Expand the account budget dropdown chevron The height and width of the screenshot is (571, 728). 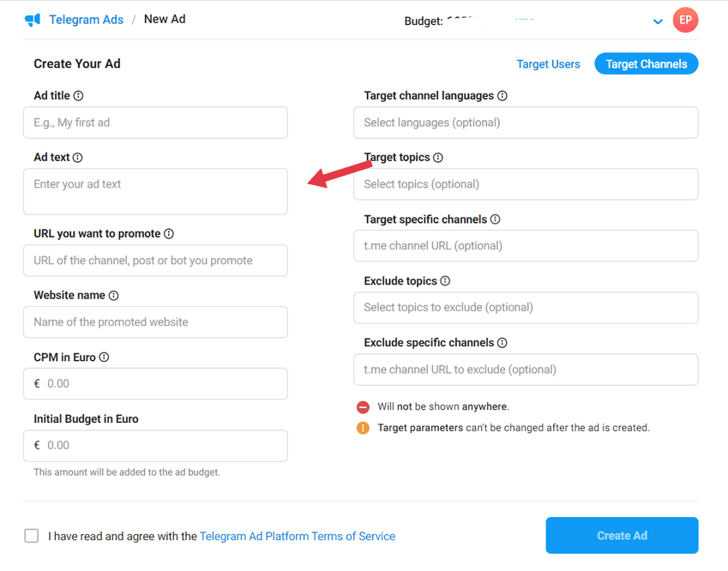pyautogui.click(x=658, y=21)
